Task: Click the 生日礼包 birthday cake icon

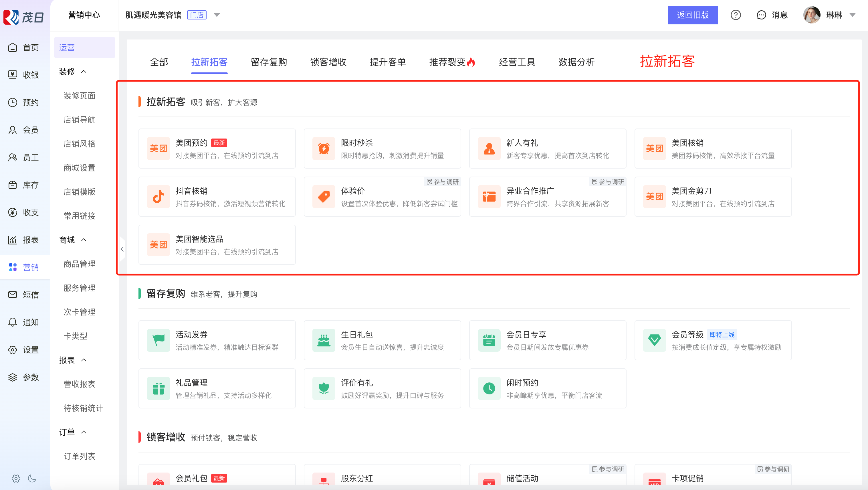Action: pyautogui.click(x=324, y=340)
